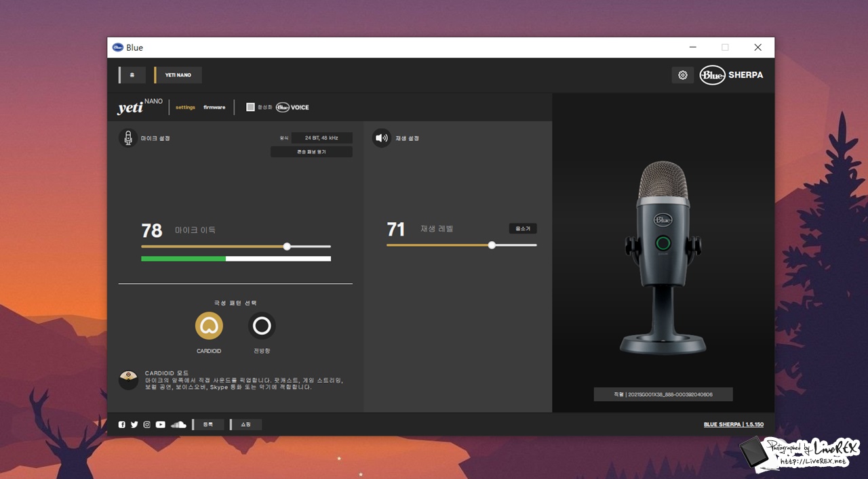Open the Twitter social icon
Image resolution: width=868 pixels, height=479 pixels.
[x=134, y=425]
